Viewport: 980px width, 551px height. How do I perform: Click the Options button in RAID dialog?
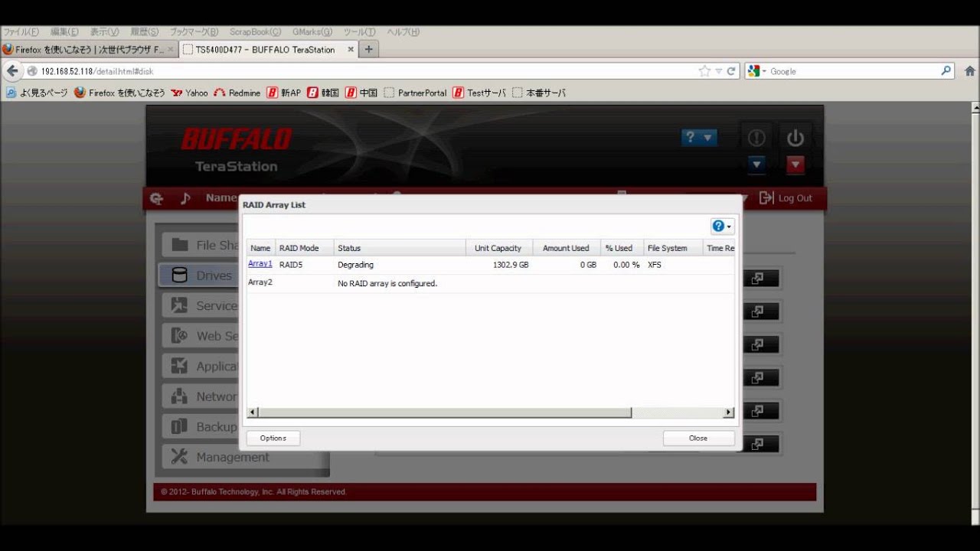[x=273, y=438]
